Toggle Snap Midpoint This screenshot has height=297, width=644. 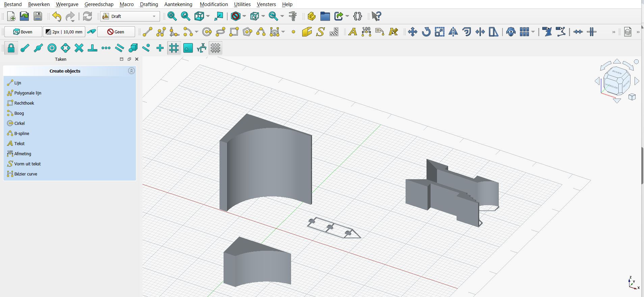click(38, 48)
